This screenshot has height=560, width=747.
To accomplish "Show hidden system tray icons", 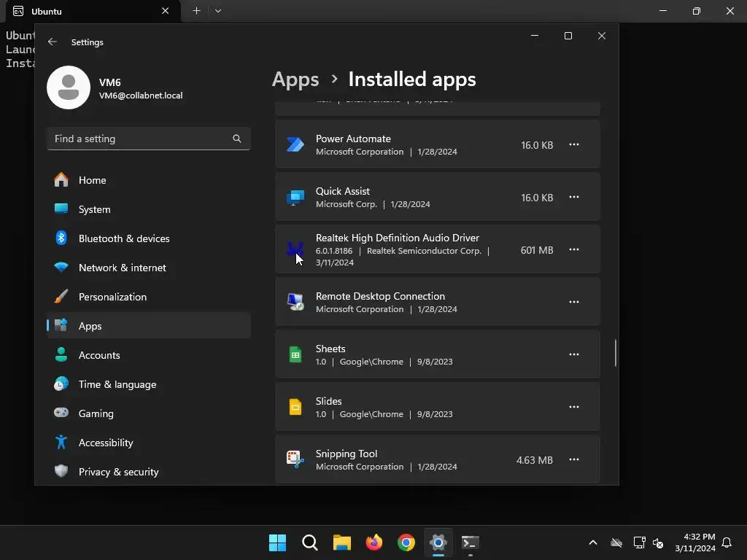I will tap(593, 542).
